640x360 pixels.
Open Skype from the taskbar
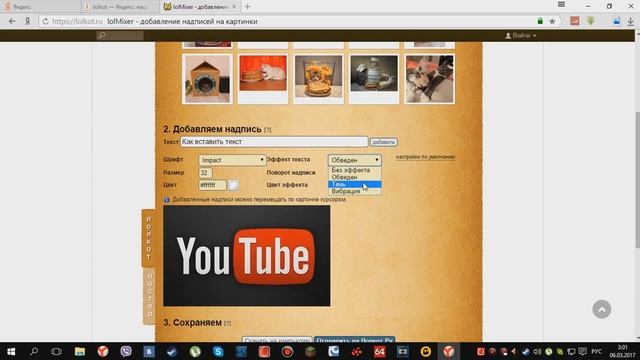coord(218,351)
